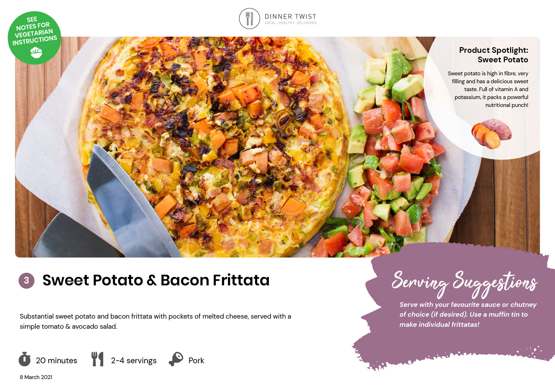The height and width of the screenshot is (392, 555).
Task: Click the stopwatch icon beside 20 minutes
Action: pos(24,359)
